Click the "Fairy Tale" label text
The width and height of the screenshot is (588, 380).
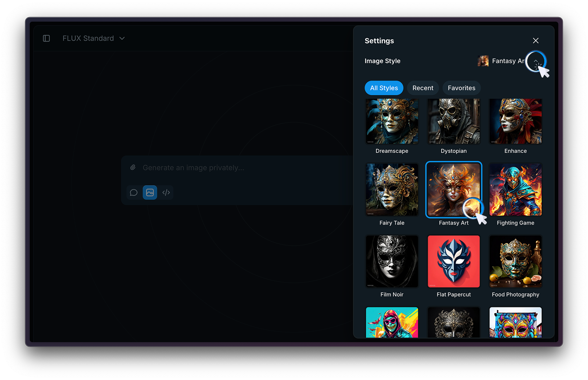click(x=392, y=223)
